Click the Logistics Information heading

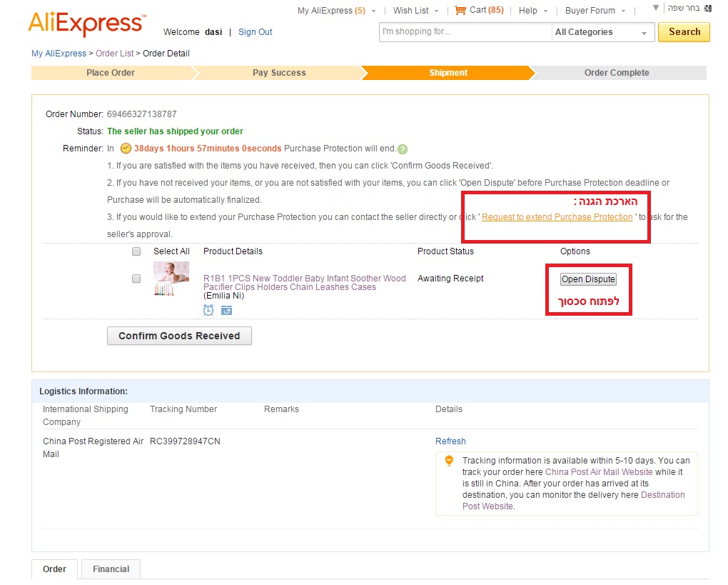coord(83,391)
